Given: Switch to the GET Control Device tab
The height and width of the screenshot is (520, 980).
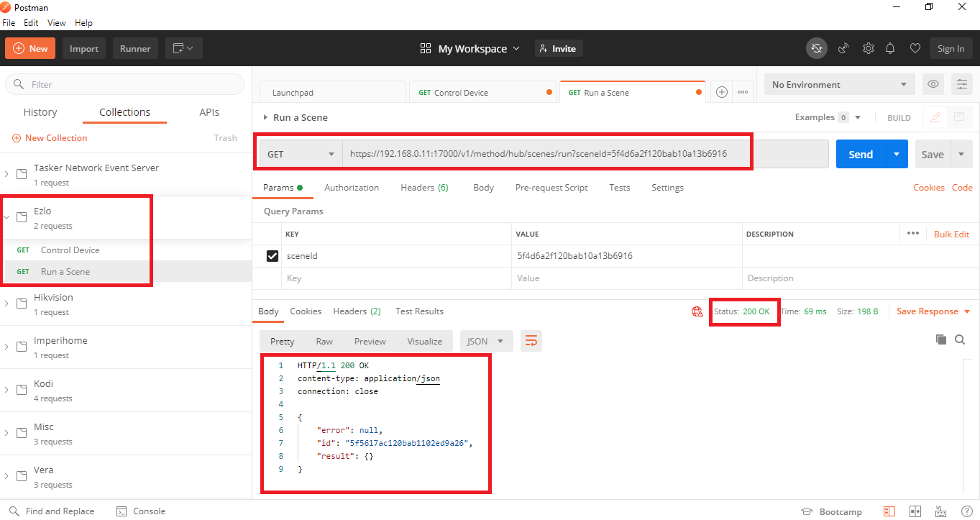Looking at the screenshot, I should coord(483,92).
